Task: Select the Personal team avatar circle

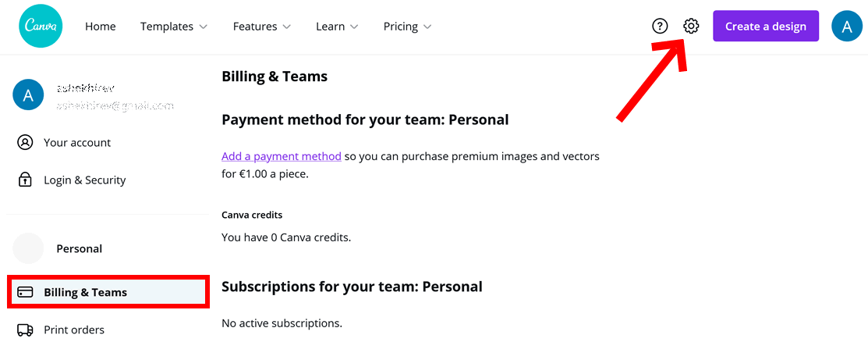Action: pyautogui.click(x=28, y=248)
